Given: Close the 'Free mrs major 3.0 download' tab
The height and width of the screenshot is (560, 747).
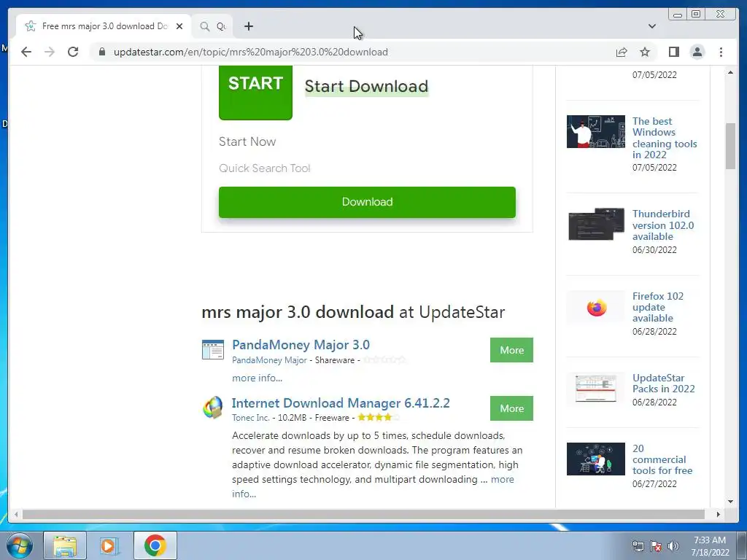Looking at the screenshot, I should [179, 26].
